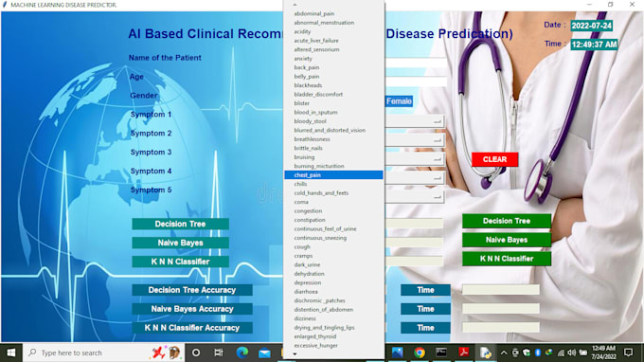This screenshot has height=362, width=644.
Task: Open the Symptom 5 dropdown arrow
Action: 438,197
